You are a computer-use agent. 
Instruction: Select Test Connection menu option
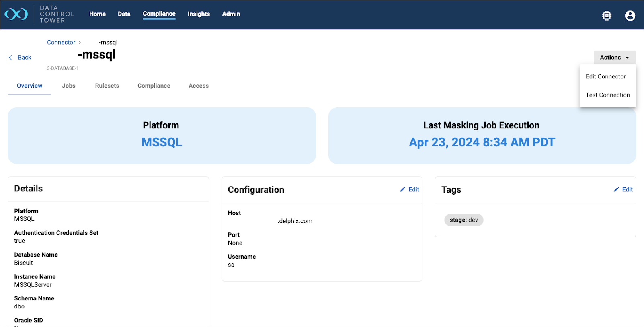[x=607, y=95]
